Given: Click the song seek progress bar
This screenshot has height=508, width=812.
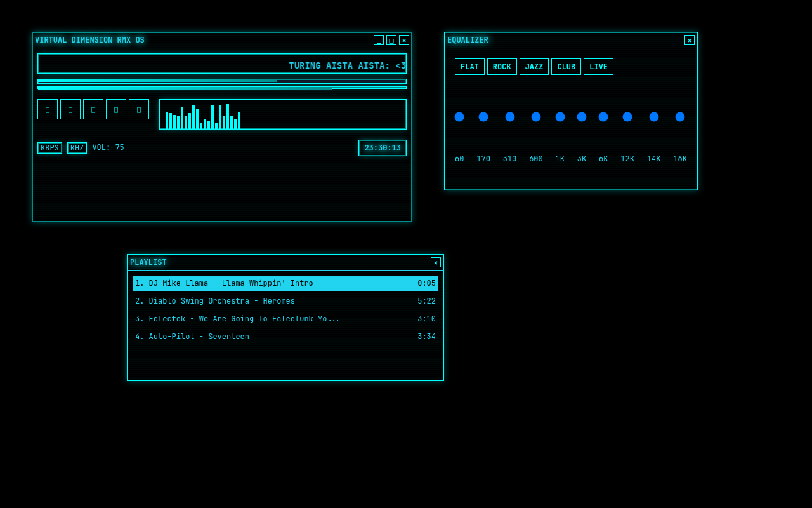Looking at the screenshot, I should pyautogui.click(x=222, y=81).
